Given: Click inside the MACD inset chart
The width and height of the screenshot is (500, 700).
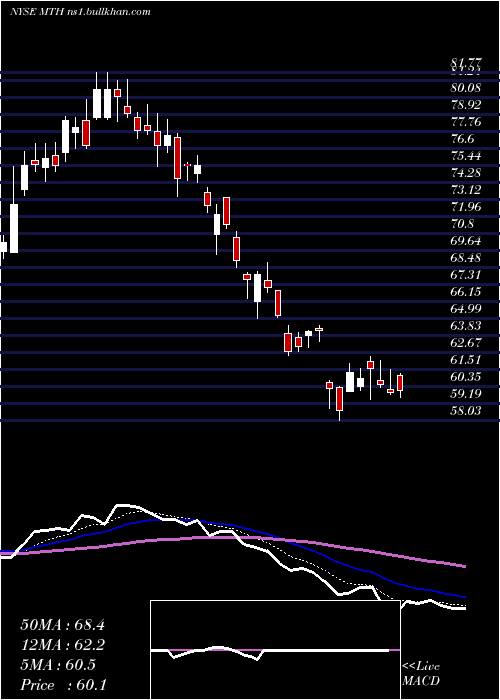Looking at the screenshot, I should 275,650.
